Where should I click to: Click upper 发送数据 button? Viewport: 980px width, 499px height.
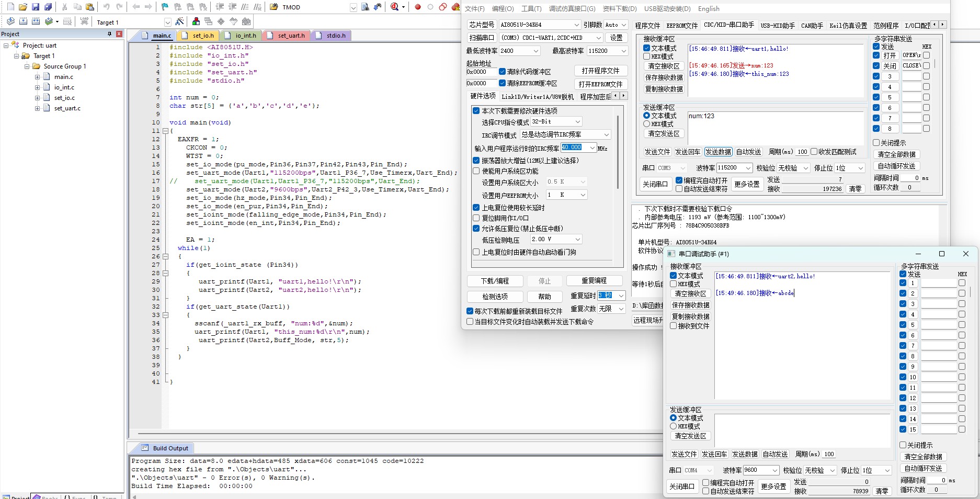[718, 152]
